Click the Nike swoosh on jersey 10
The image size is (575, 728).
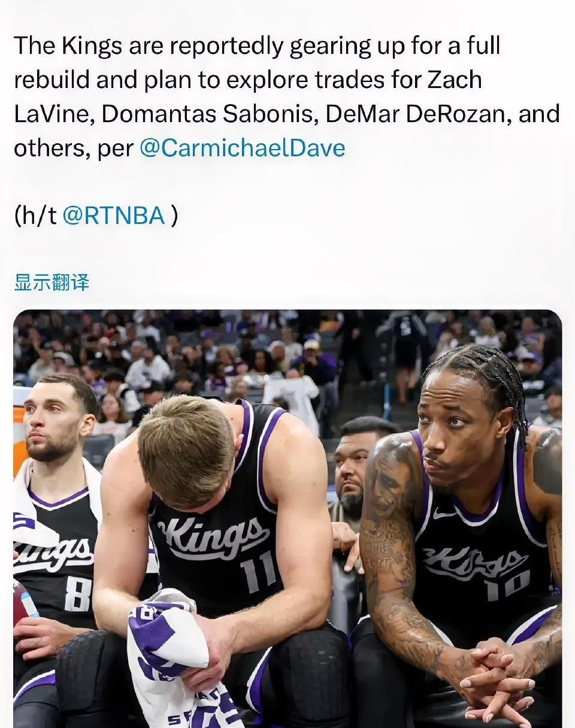[x=444, y=513]
